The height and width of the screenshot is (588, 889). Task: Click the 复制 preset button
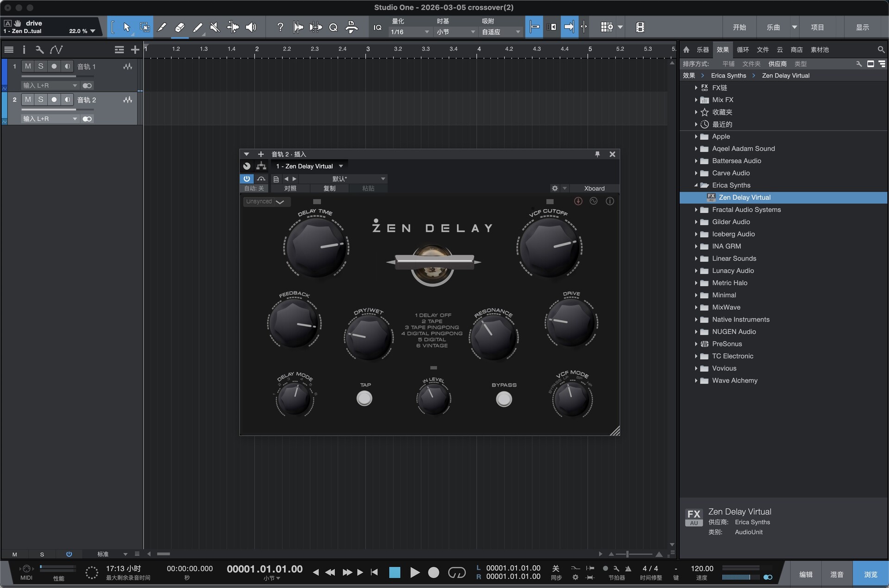click(330, 188)
